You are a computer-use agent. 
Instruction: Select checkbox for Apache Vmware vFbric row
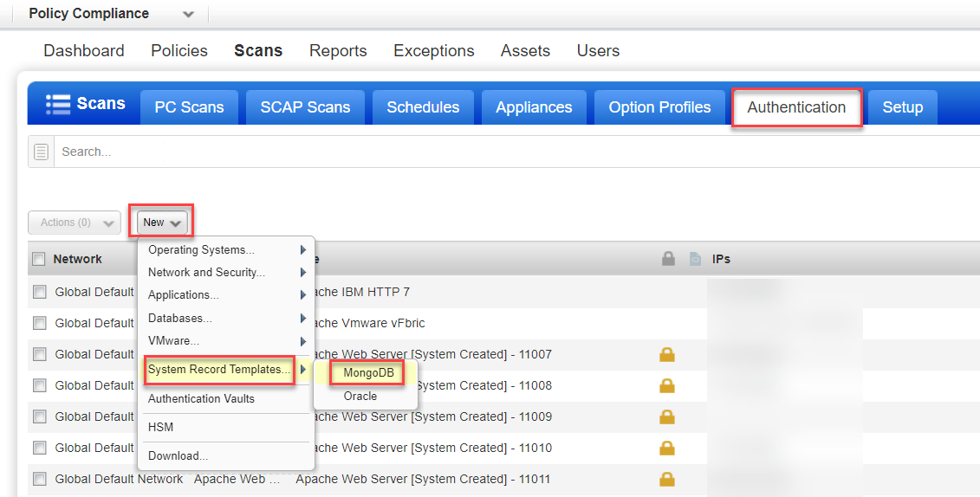pos(39,323)
